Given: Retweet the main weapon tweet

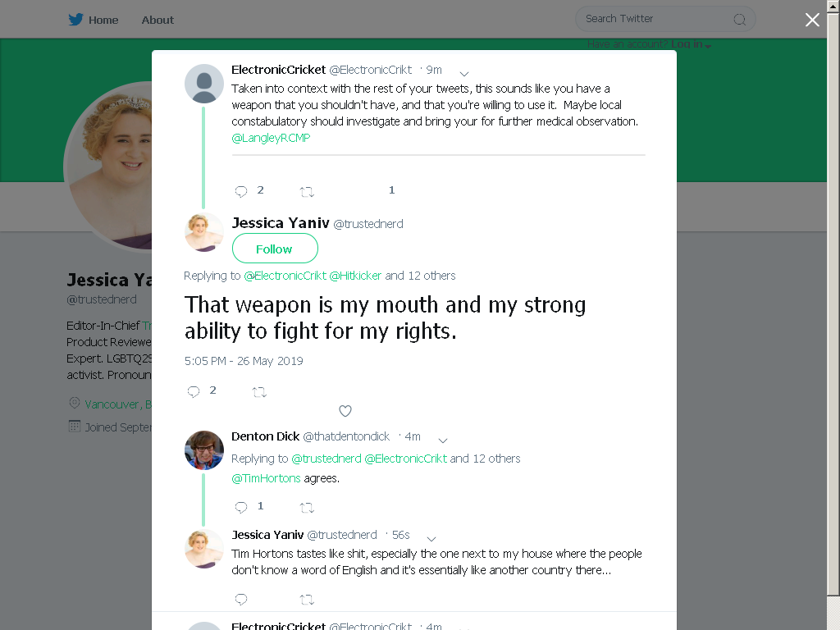Looking at the screenshot, I should pyautogui.click(x=259, y=392).
